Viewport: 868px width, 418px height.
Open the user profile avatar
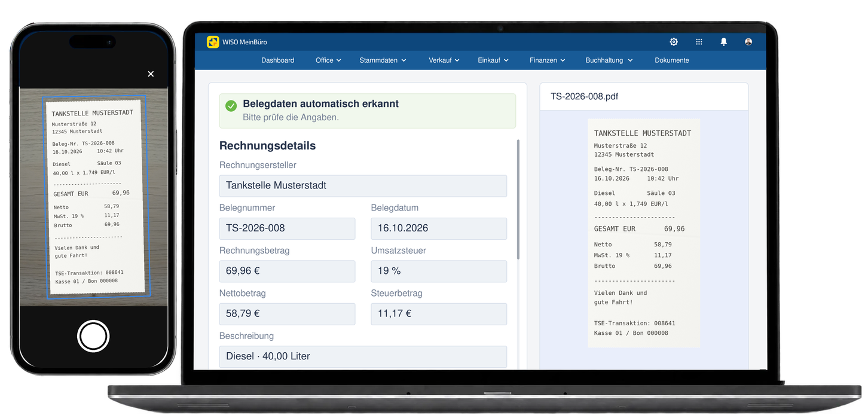coord(748,42)
